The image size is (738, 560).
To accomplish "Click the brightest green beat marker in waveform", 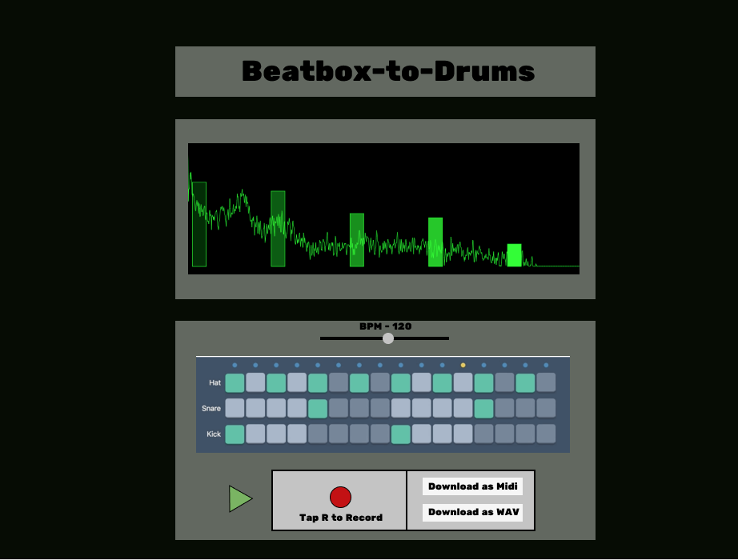I will 514,255.
